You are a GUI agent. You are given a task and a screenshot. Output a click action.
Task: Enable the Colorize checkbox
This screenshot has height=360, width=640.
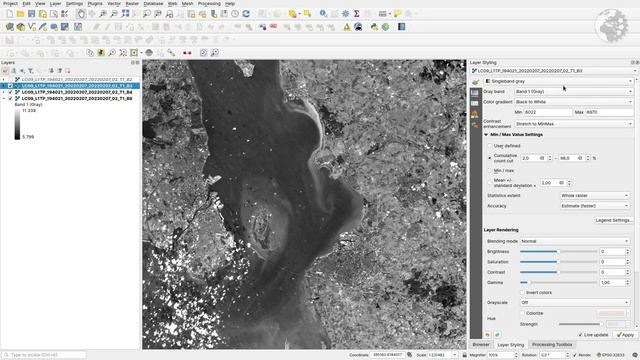pos(522,313)
